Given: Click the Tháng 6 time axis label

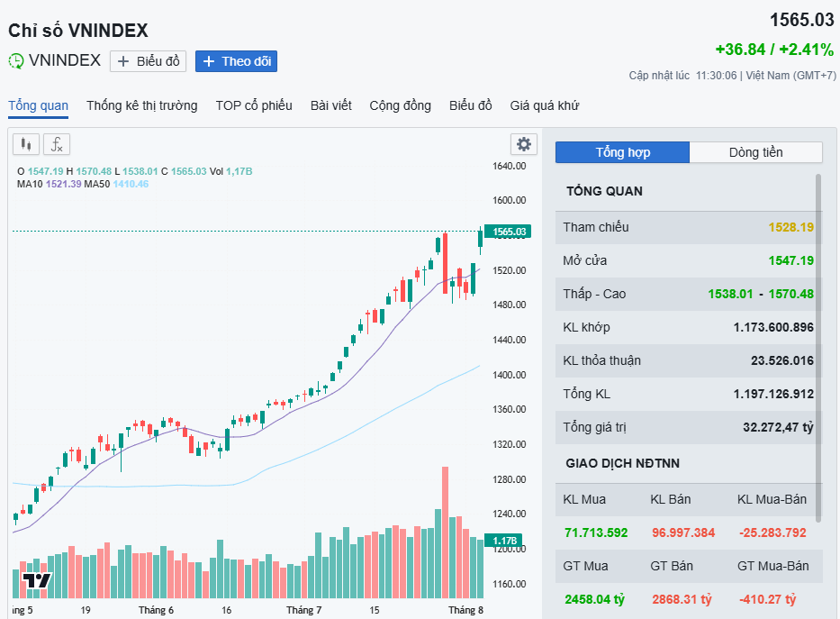Looking at the screenshot, I should click(156, 610).
